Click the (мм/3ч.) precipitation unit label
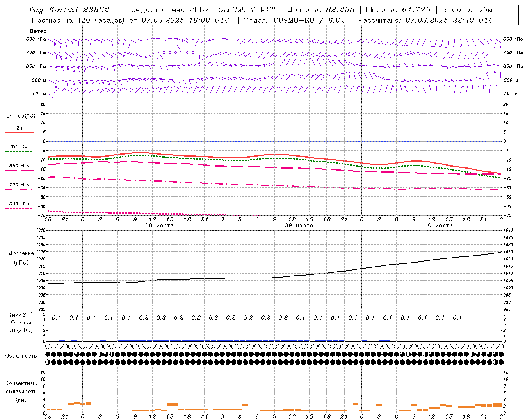 click(x=21, y=315)
